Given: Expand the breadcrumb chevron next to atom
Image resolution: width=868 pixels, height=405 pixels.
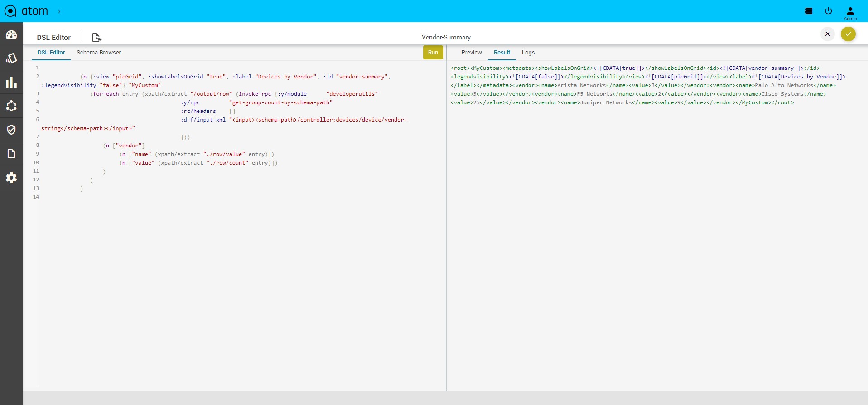Looking at the screenshot, I should [59, 11].
